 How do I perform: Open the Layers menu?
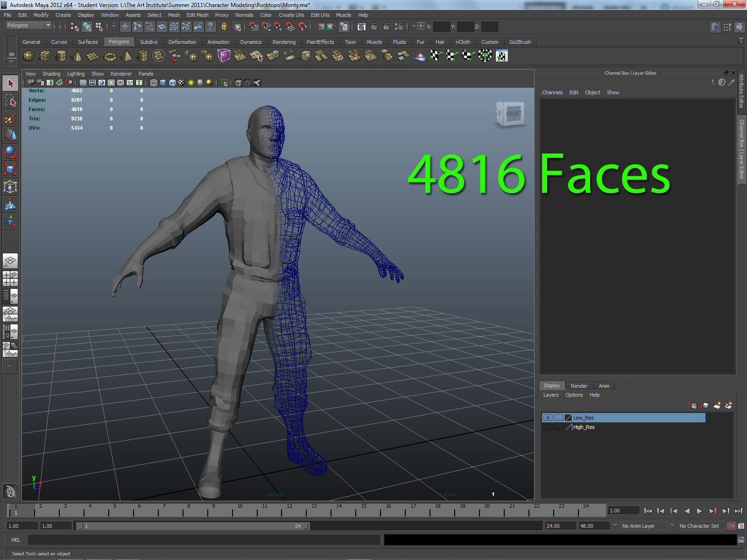(551, 395)
